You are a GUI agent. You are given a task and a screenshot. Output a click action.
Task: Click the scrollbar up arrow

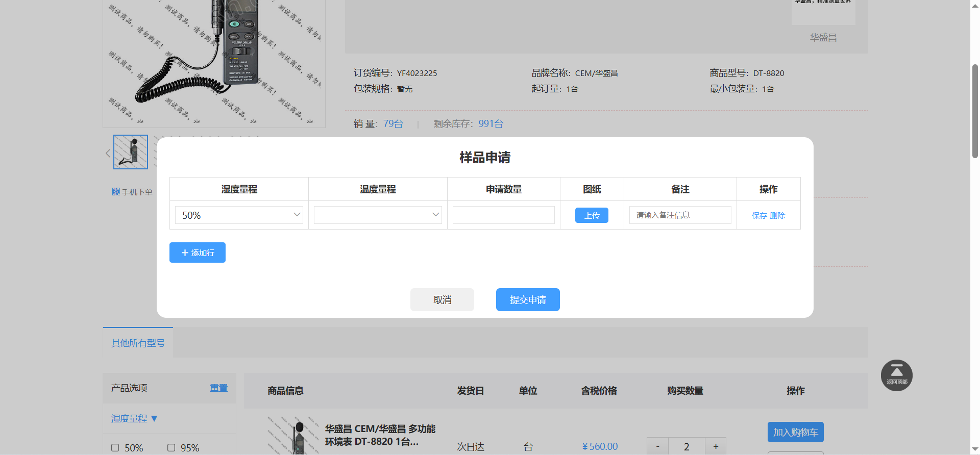click(x=975, y=5)
